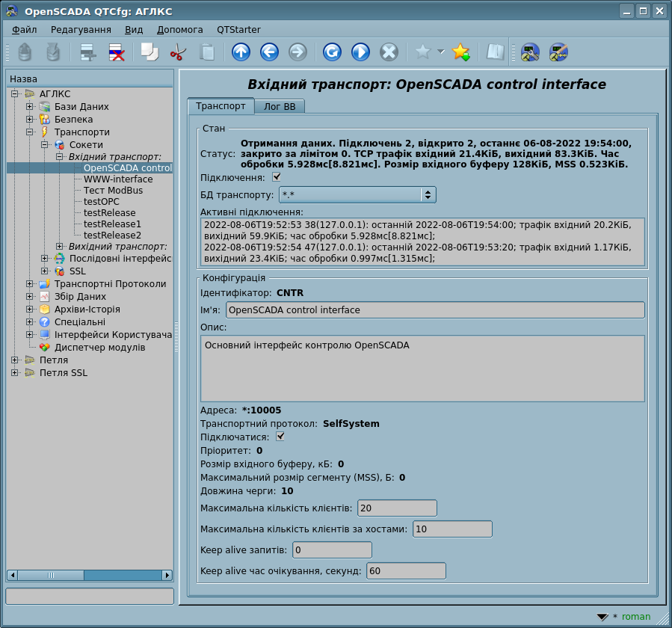Click the paste clipboard toolbar icon
This screenshot has width=672, height=628.
pyautogui.click(x=207, y=52)
